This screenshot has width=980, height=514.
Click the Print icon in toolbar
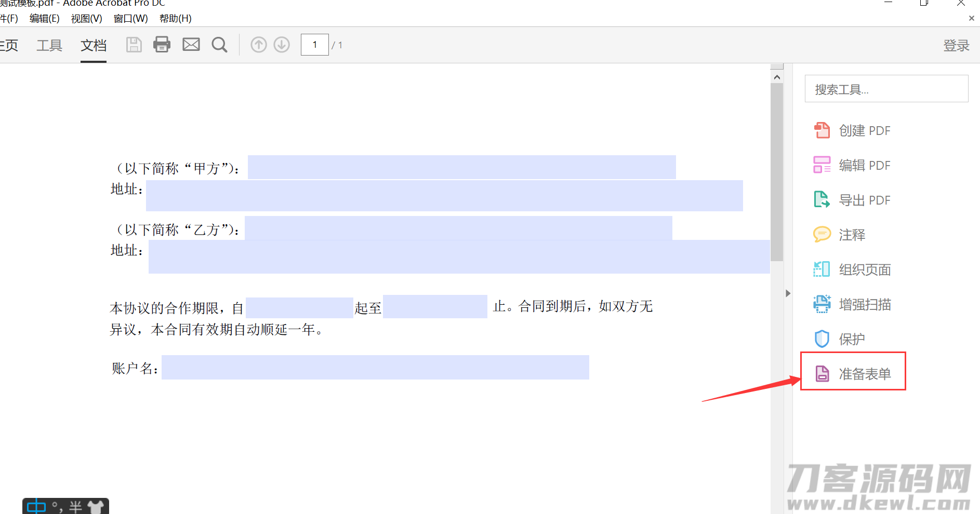[162, 45]
